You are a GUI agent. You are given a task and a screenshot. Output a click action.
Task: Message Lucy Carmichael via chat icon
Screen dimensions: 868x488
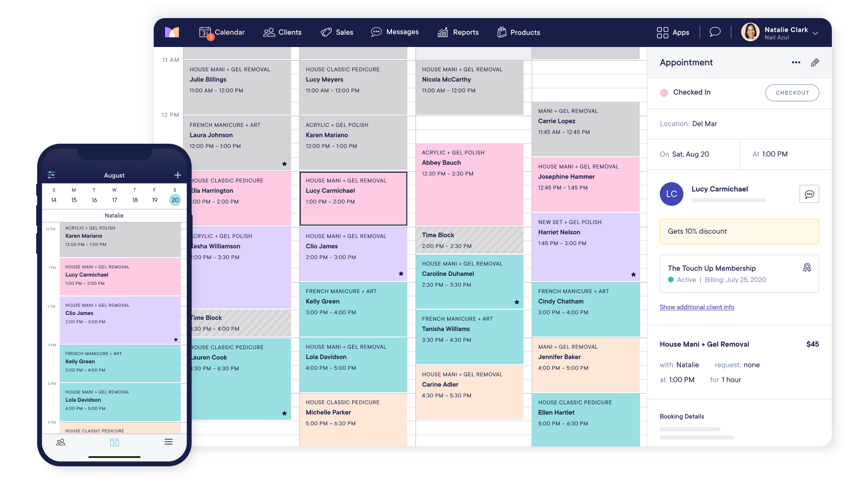pos(809,194)
